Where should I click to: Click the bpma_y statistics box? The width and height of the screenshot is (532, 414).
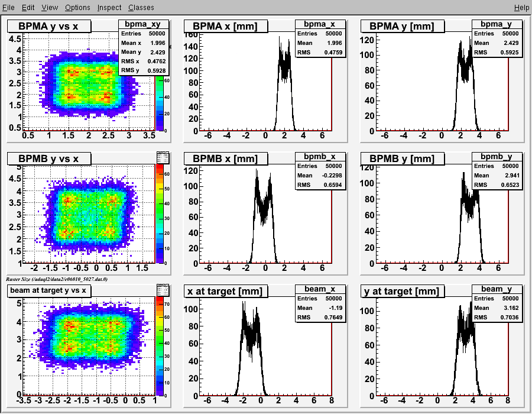pyautogui.click(x=497, y=38)
